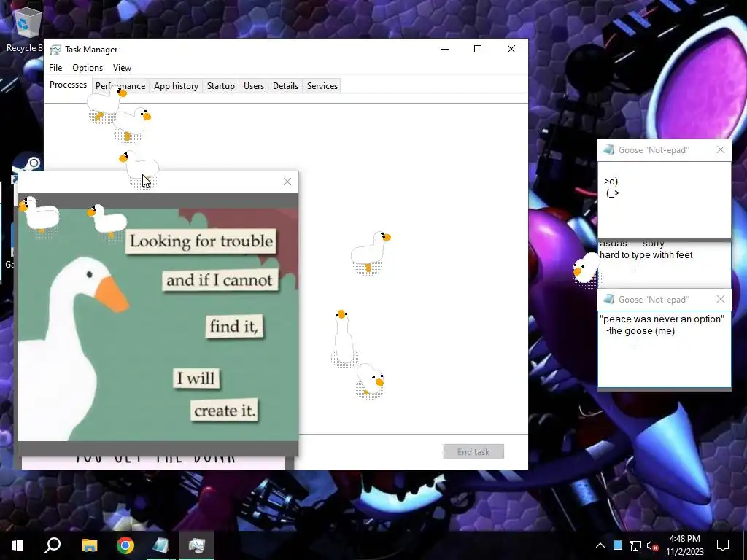Viewport: 747px width, 560px height.
Task: Open the Action Center notifications icon
Action: click(723, 545)
